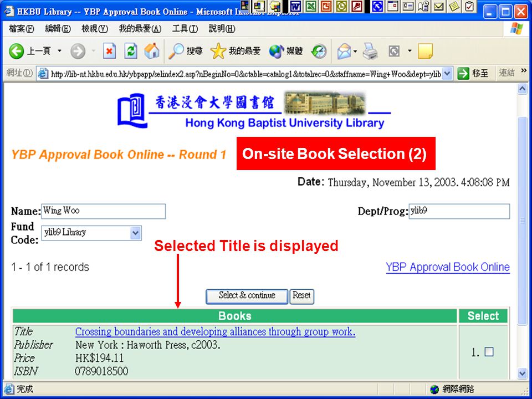Click the vertical scrollbar down arrow
Viewport: 532px width, 399px height.
pyautogui.click(x=523, y=373)
